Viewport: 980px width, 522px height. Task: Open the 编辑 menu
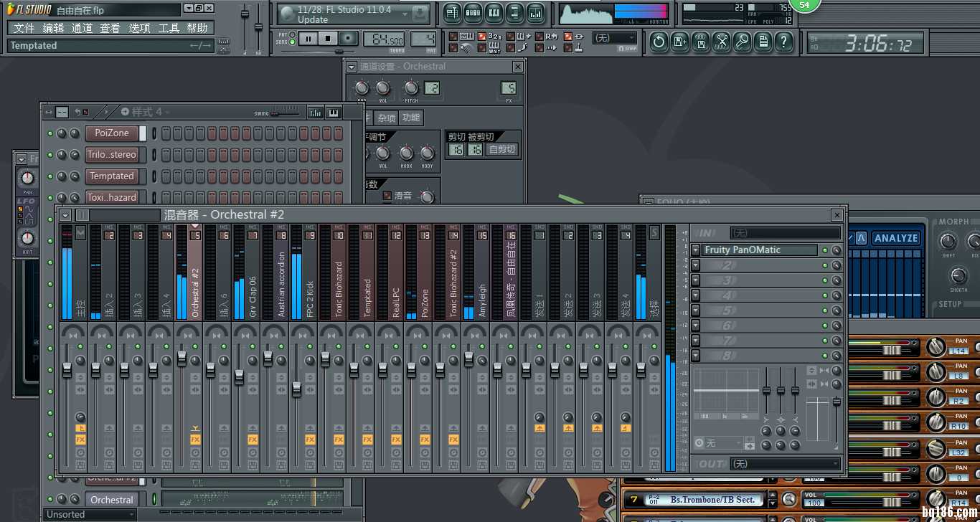click(53, 28)
